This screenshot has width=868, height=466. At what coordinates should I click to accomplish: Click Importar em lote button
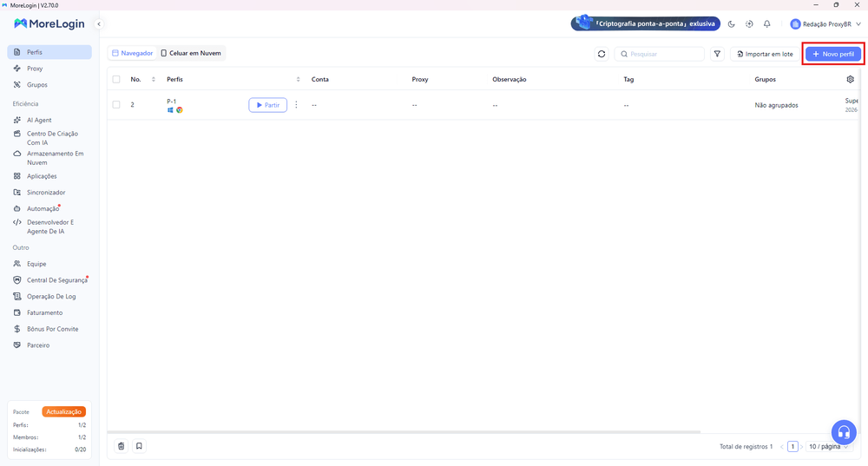765,54
